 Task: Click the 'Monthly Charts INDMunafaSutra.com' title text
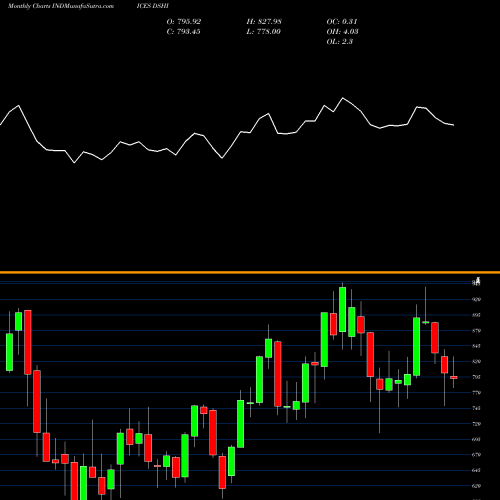click(61, 6)
